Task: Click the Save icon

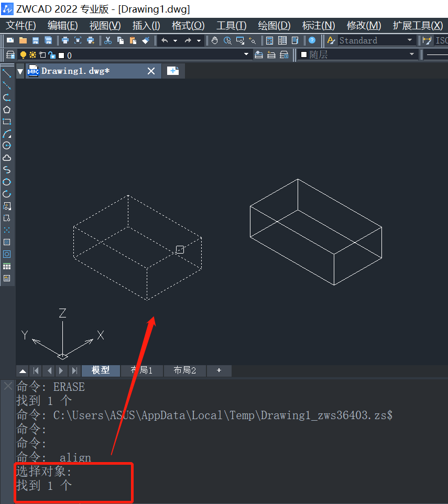Action: click(36, 40)
